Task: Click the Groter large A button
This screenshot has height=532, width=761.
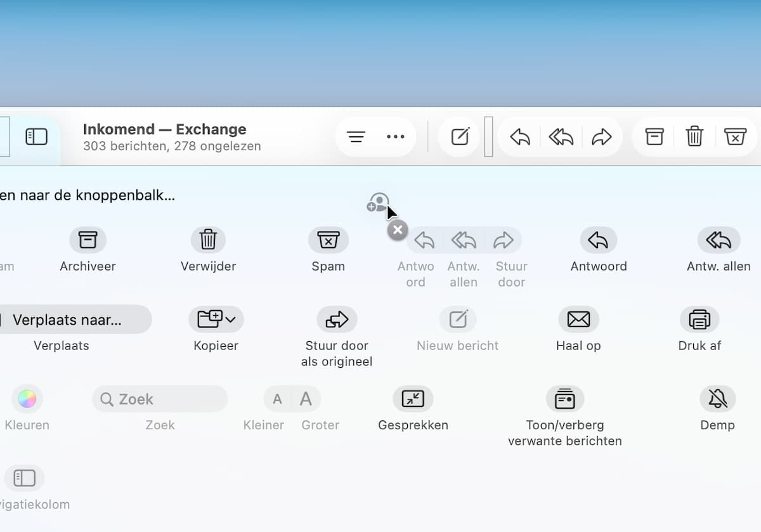Action: [306, 399]
